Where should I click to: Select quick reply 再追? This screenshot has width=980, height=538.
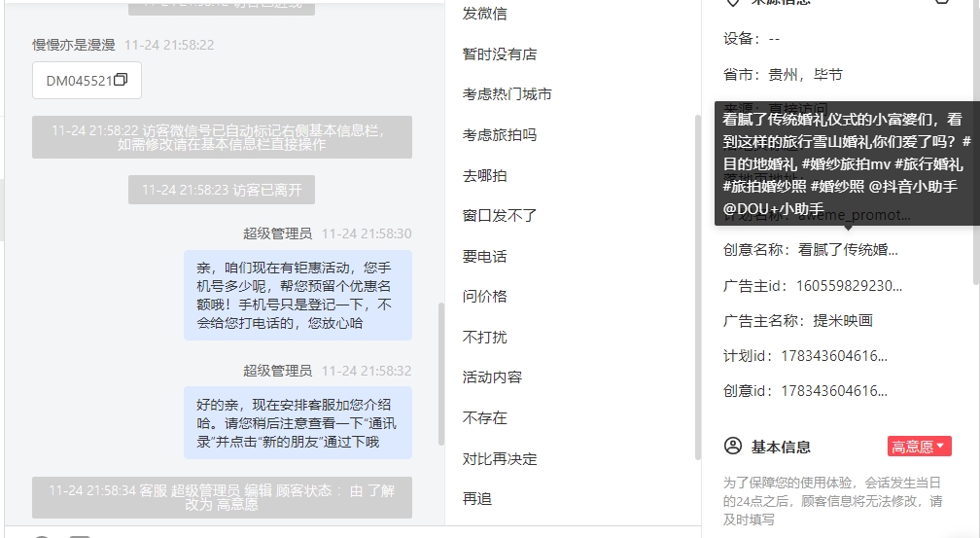476,498
